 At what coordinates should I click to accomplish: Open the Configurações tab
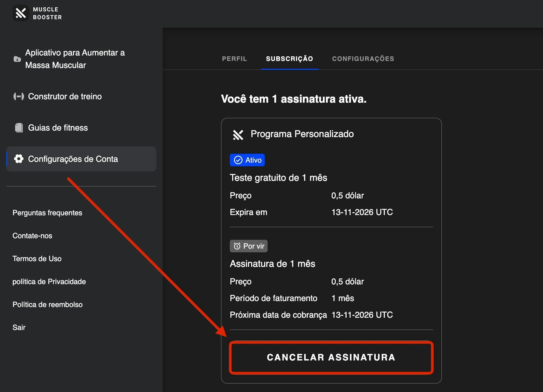[x=363, y=59]
